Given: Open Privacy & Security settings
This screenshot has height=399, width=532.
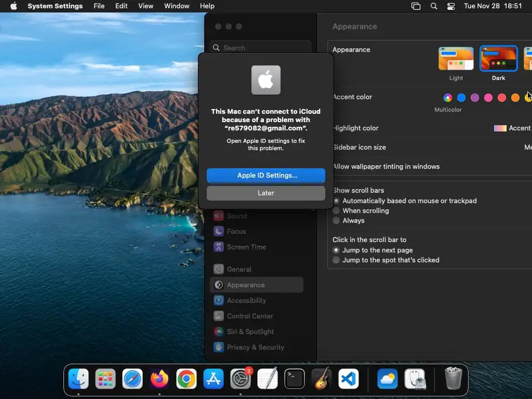Looking at the screenshot, I should pos(256,348).
